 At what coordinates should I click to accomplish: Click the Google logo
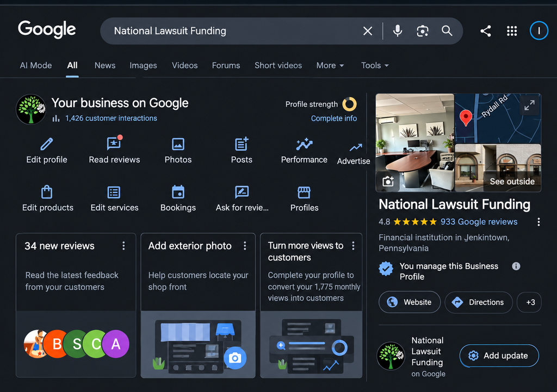coord(47,29)
